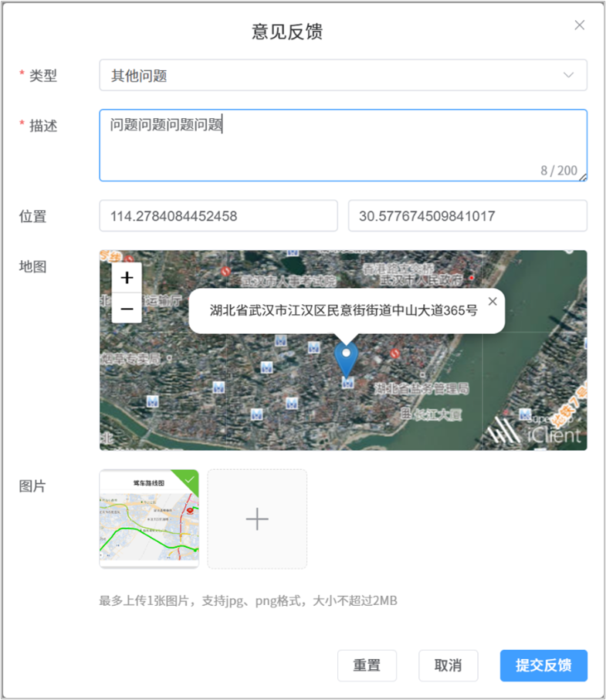Click the latitude field 30.577674509841017
This screenshot has width=606, height=700.
pyautogui.click(x=467, y=216)
